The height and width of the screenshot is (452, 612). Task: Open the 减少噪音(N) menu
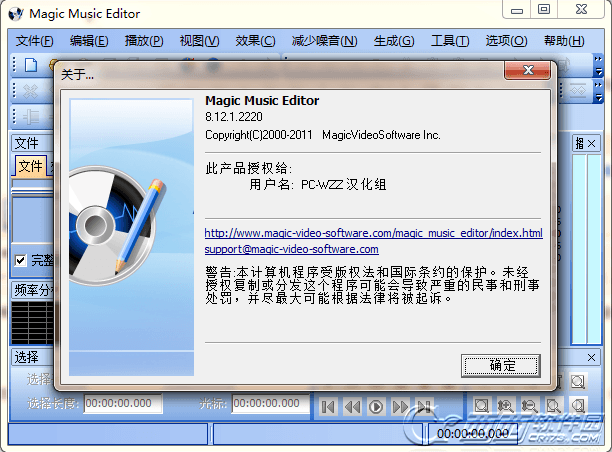324,41
